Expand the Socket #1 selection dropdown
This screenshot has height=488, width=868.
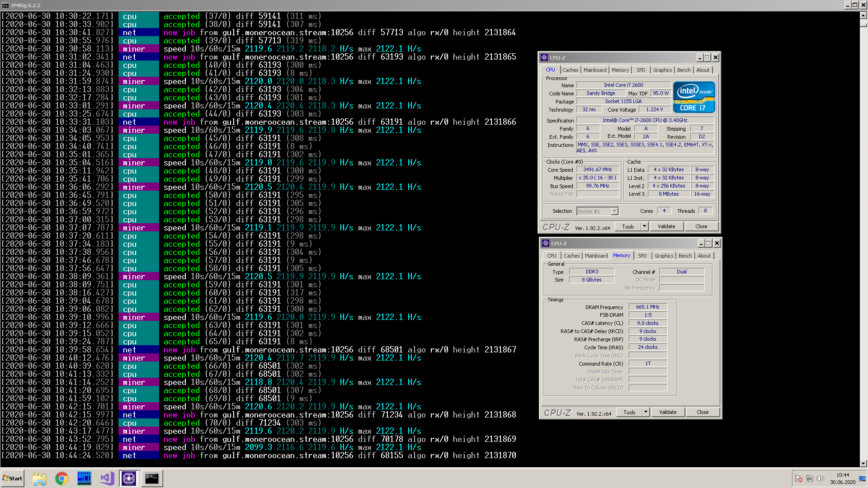pyautogui.click(x=614, y=211)
